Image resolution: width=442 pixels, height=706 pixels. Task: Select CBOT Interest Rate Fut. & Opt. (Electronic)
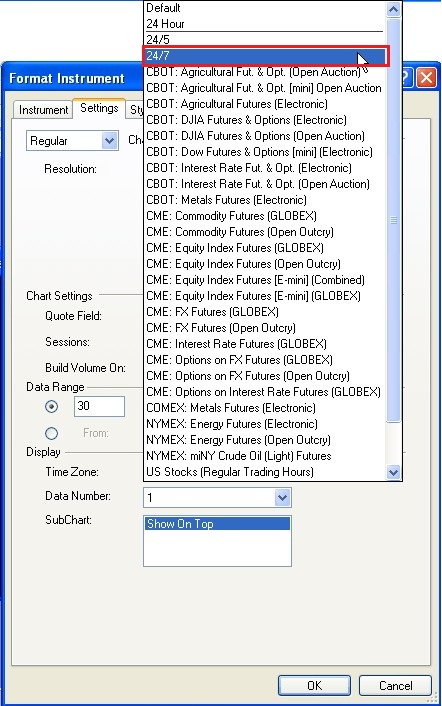pos(265,168)
